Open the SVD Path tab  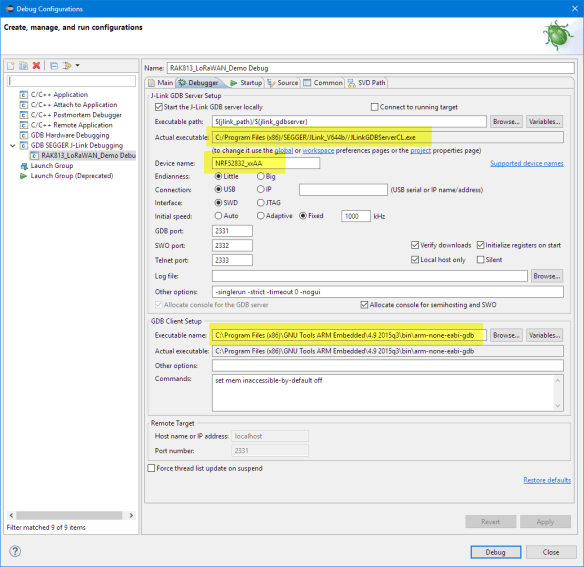367,83
